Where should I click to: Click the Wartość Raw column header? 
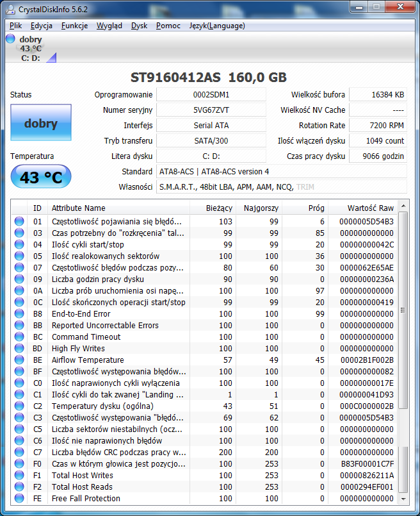tap(363, 208)
